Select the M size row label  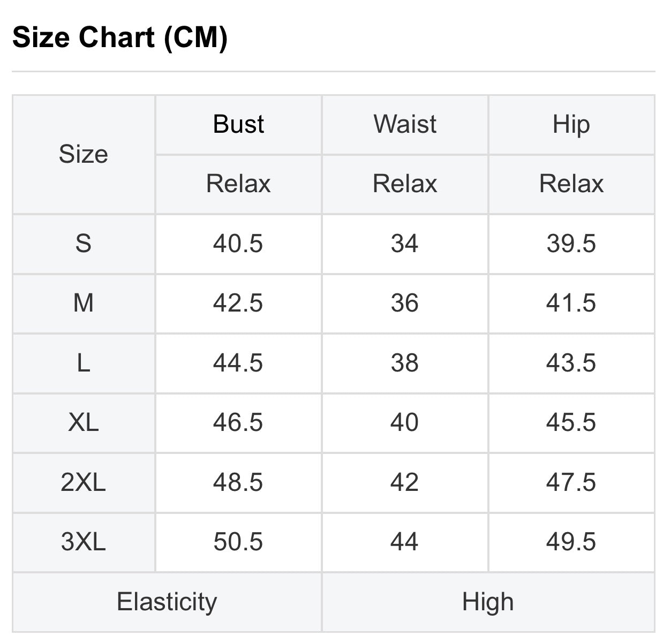(84, 304)
